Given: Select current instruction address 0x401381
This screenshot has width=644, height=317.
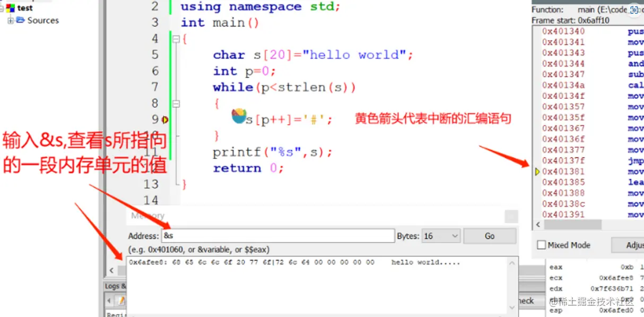Looking at the screenshot, I should click(x=563, y=172).
